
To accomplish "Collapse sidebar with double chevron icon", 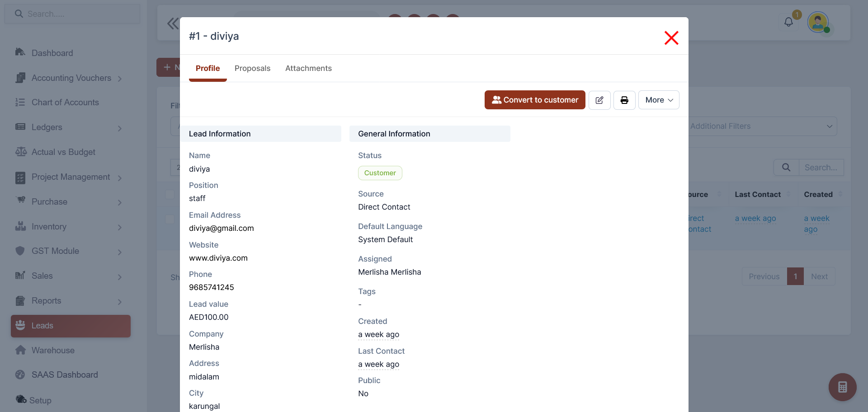I will pyautogui.click(x=172, y=23).
